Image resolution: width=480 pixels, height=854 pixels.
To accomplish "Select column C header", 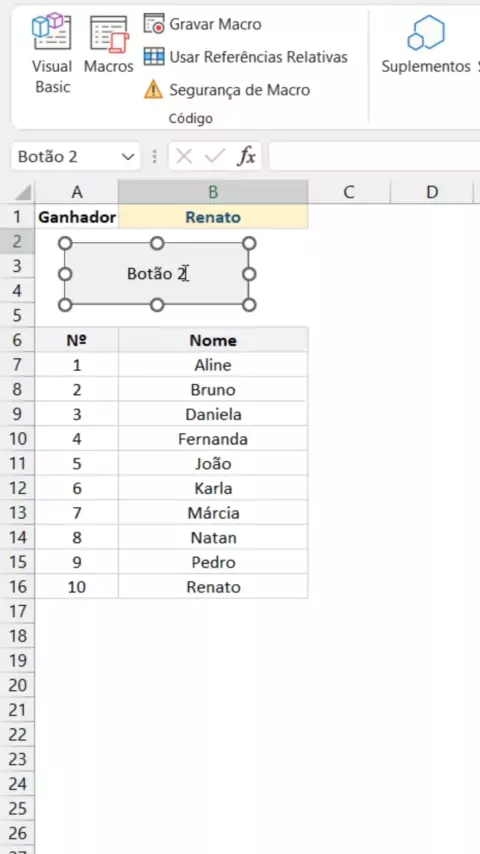I will tap(349, 192).
